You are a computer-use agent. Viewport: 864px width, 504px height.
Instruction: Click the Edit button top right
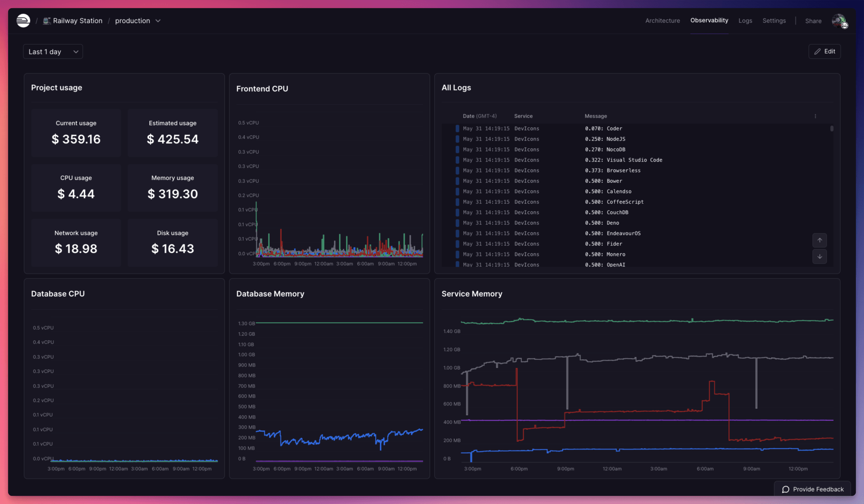click(x=825, y=51)
